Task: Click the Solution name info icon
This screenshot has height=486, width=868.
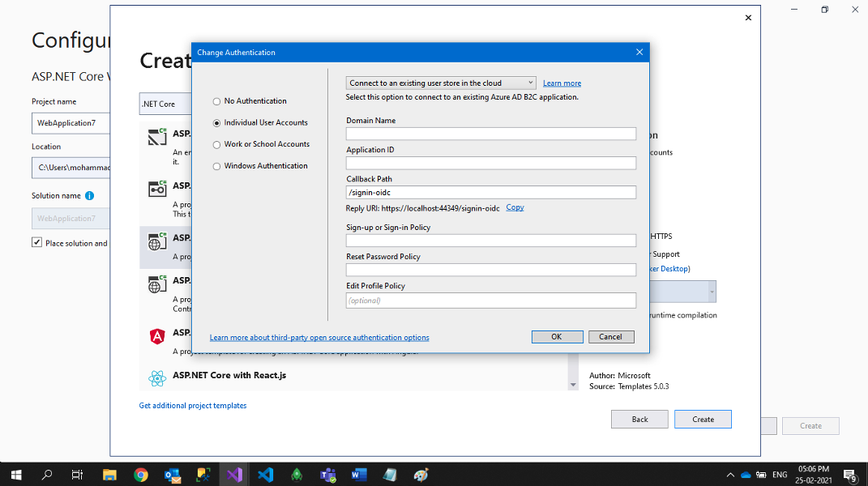Action: click(x=89, y=196)
